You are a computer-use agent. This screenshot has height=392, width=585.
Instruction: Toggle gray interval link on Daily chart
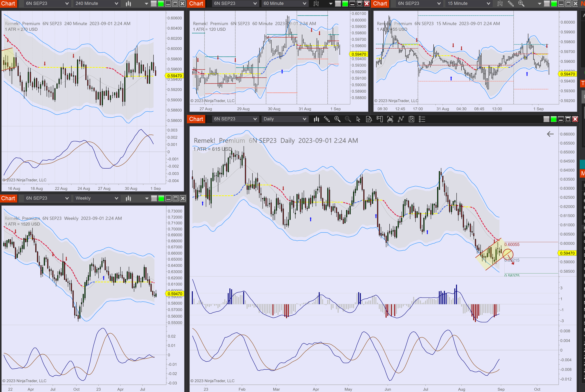tap(546, 119)
